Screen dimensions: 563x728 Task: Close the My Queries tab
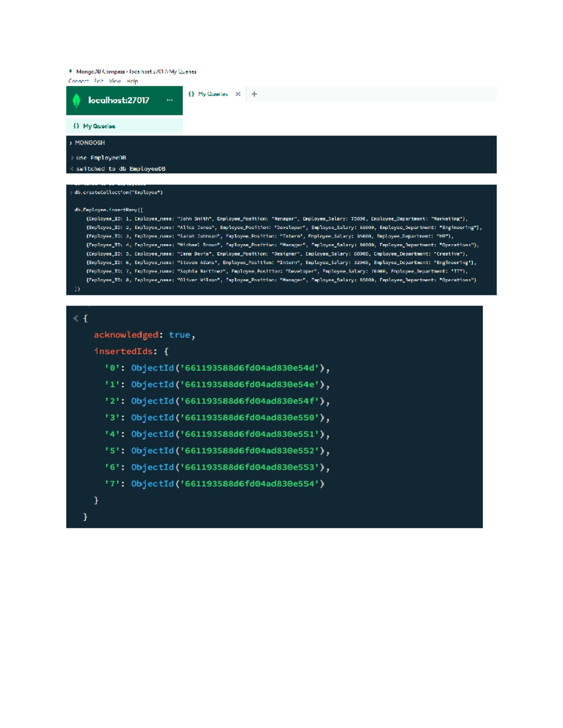coord(238,94)
